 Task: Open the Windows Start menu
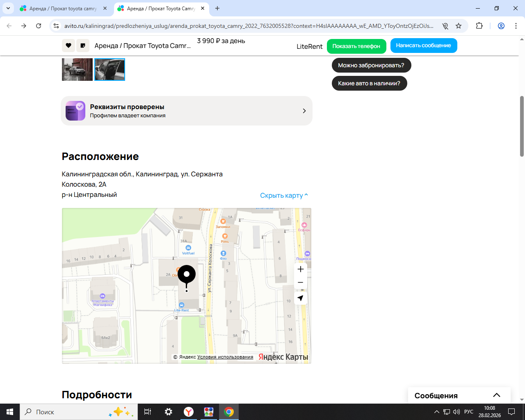[x=10, y=412]
